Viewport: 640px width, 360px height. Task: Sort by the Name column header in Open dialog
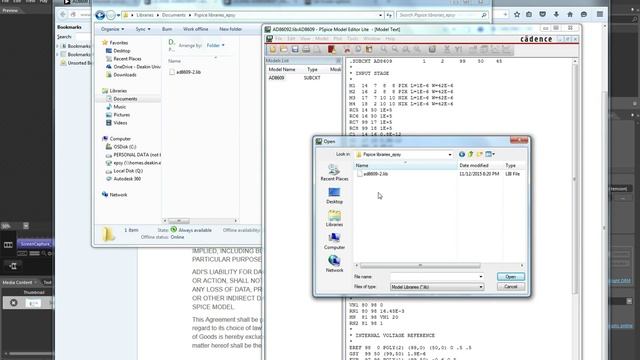405,165
